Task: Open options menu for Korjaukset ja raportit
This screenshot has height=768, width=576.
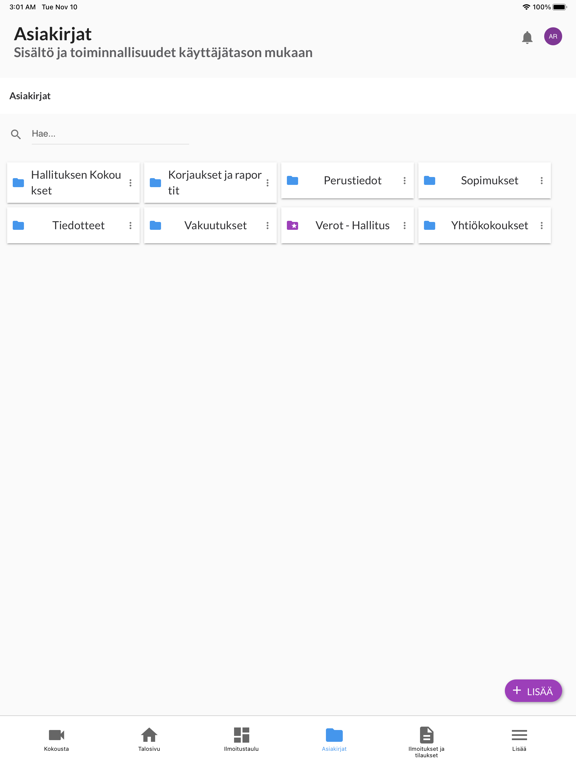Action: click(x=267, y=183)
